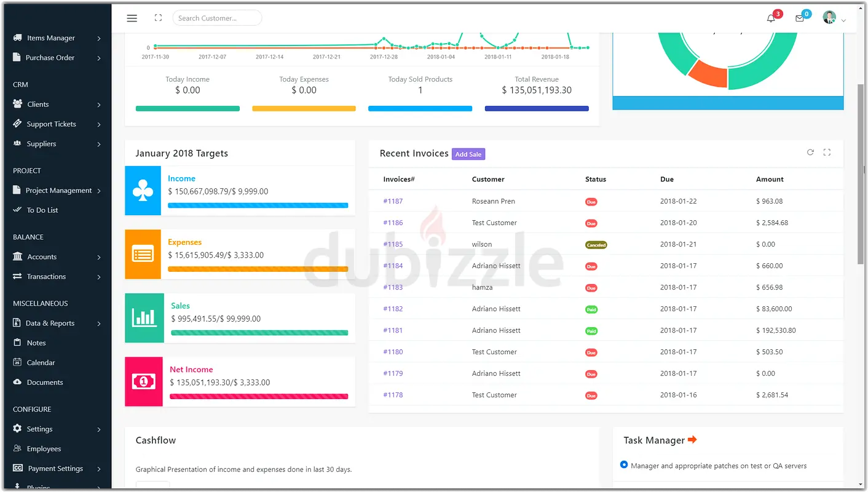Toggle fullscreen icon beside the search box
Viewport: 868px width, 492px height.
point(158,18)
